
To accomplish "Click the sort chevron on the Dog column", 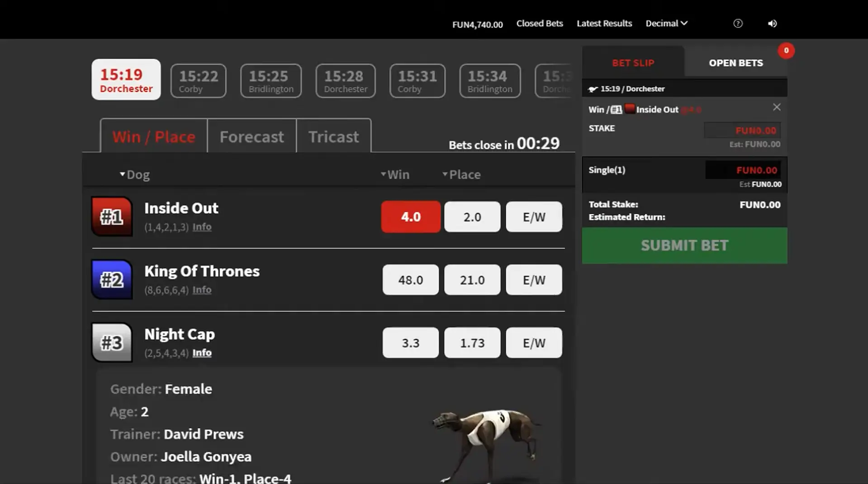I will click(121, 174).
